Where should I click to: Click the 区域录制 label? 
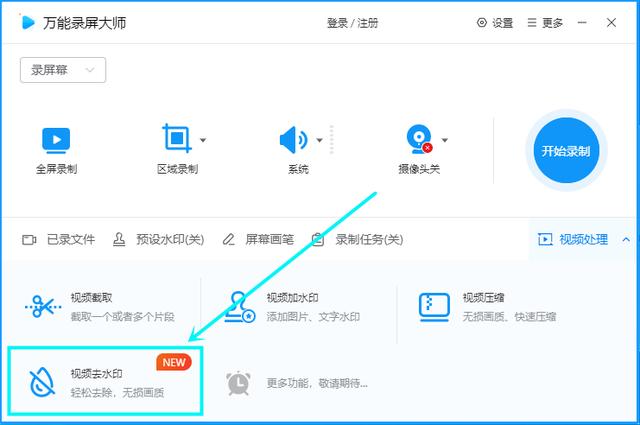point(178,169)
